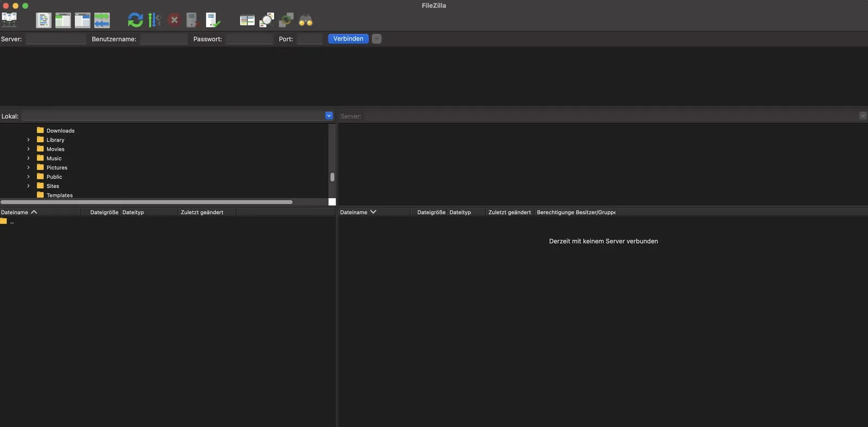Sort remote list by Dateityp column
The width and height of the screenshot is (868, 427).
tap(467, 212)
